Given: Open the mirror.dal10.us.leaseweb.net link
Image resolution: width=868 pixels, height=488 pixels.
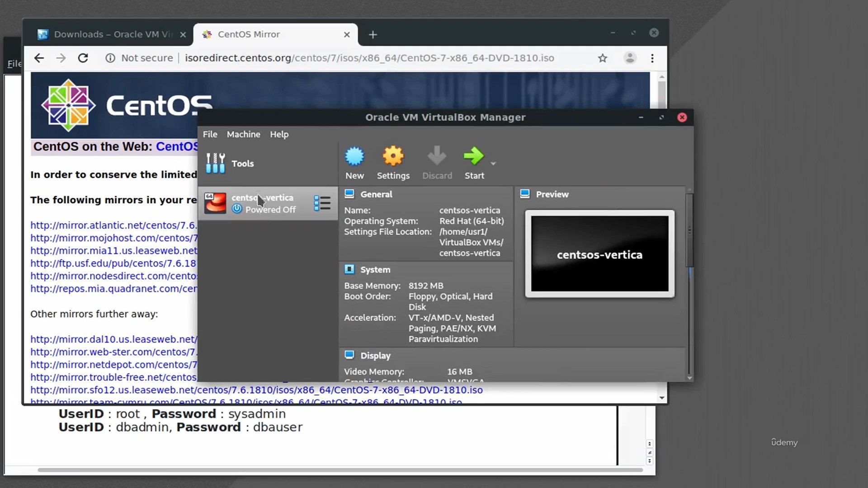Looking at the screenshot, I should pos(113,339).
